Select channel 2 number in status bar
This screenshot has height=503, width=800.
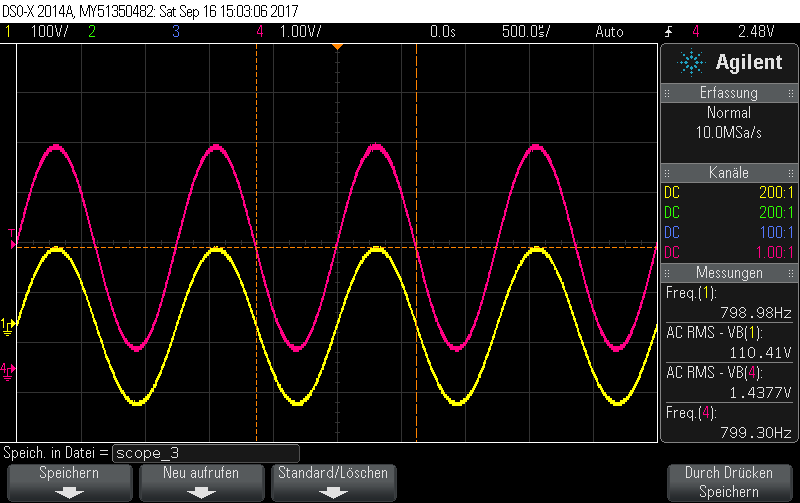pos(92,32)
